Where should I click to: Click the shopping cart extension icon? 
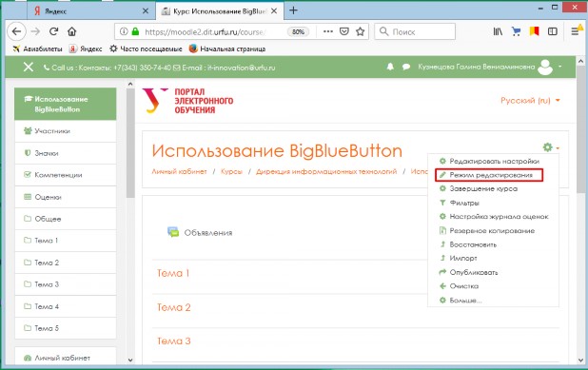click(x=517, y=31)
